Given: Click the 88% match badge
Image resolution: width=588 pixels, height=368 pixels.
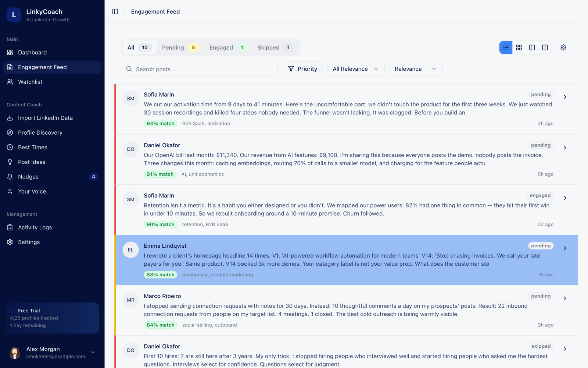Looking at the screenshot, I should pos(160,275).
